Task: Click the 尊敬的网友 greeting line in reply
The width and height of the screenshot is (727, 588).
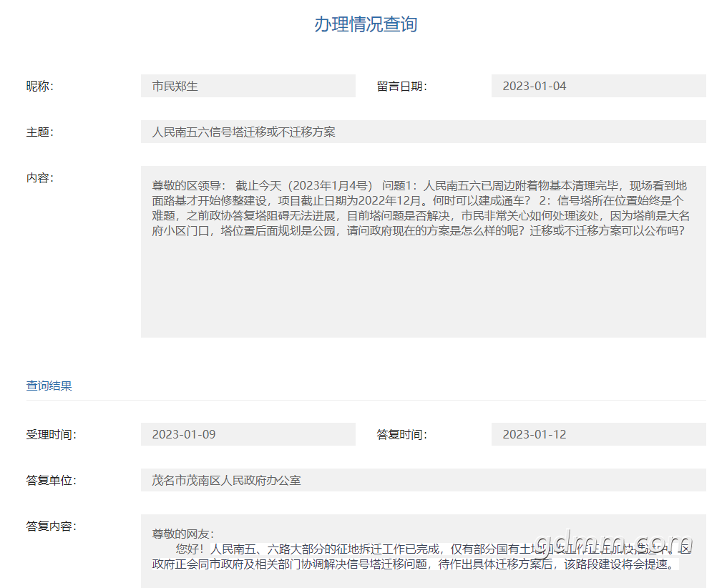Action: [183, 534]
